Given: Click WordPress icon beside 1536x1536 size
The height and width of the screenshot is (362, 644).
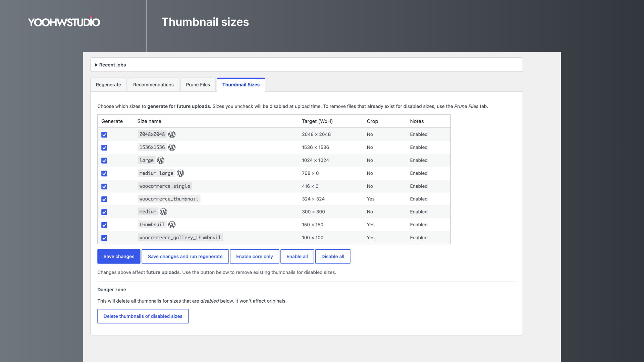Looking at the screenshot, I should pos(172,147).
